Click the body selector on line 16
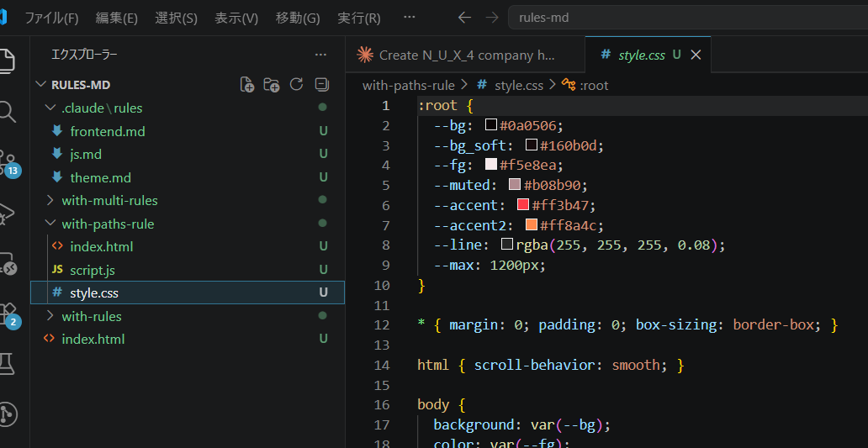 click(433, 405)
